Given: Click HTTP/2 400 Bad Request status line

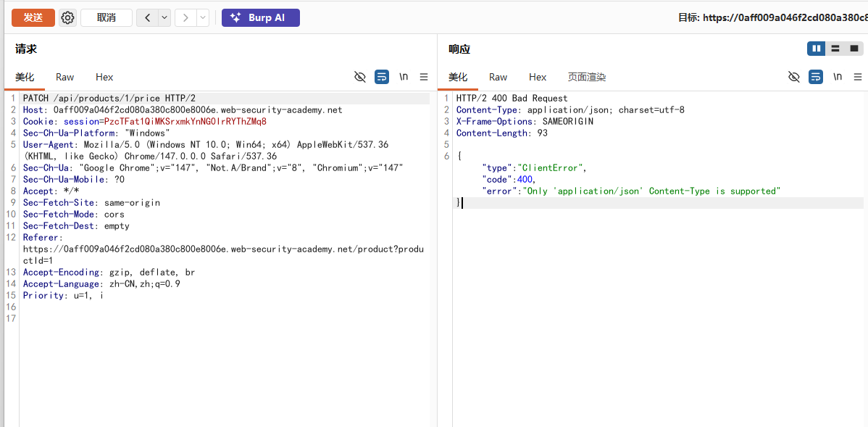Looking at the screenshot, I should pyautogui.click(x=512, y=98).
